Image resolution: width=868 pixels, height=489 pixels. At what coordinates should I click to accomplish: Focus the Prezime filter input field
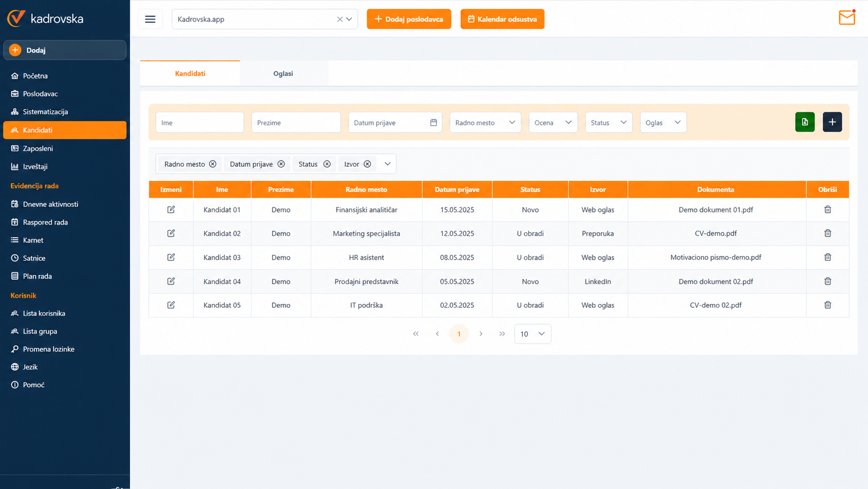[x=296, y=123]
